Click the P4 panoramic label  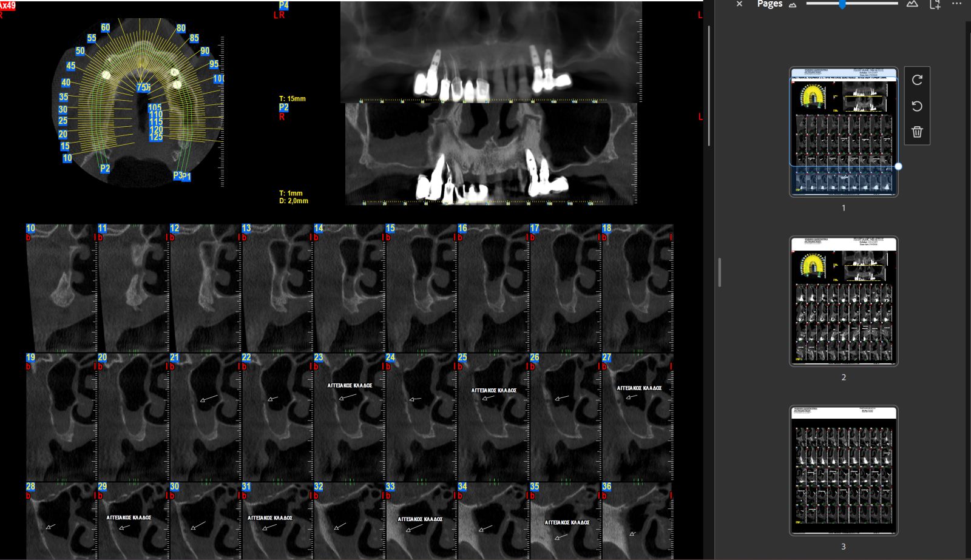click(x=283, y=5)
